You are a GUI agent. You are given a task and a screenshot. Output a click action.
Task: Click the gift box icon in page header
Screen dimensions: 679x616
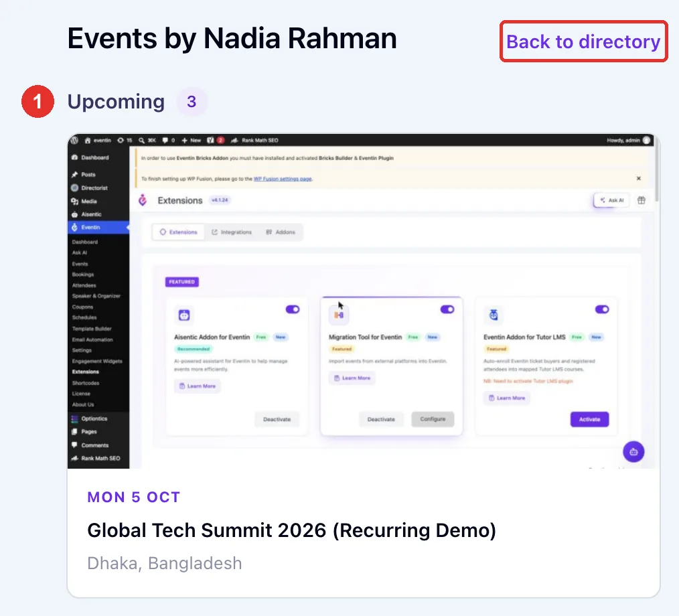(x=642, y=200)
